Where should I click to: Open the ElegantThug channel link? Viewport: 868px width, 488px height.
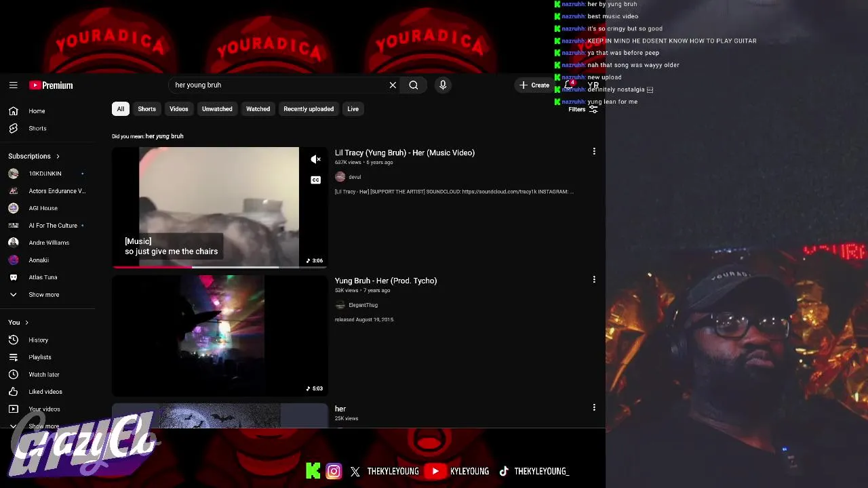pyautogui.click(x=363, y=305)
